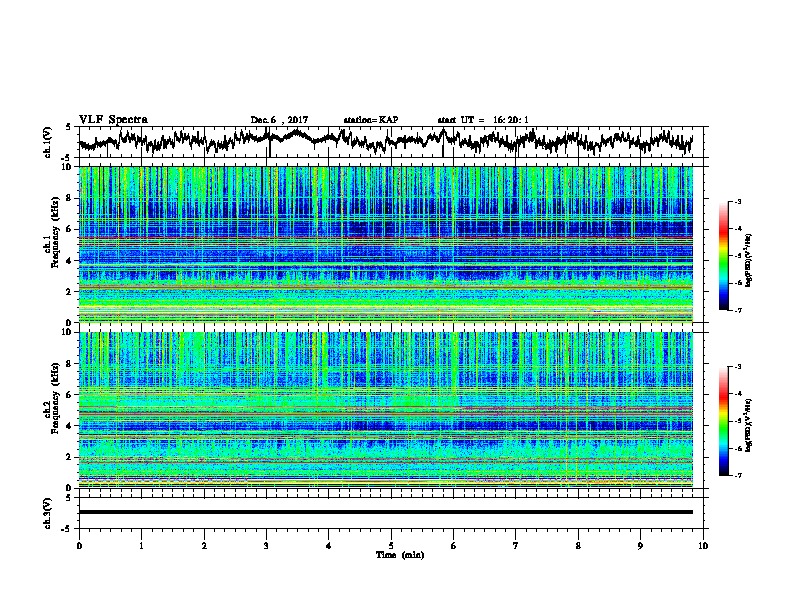
Task: Click time axis tick label "10"
Action: tap(703, 546)
